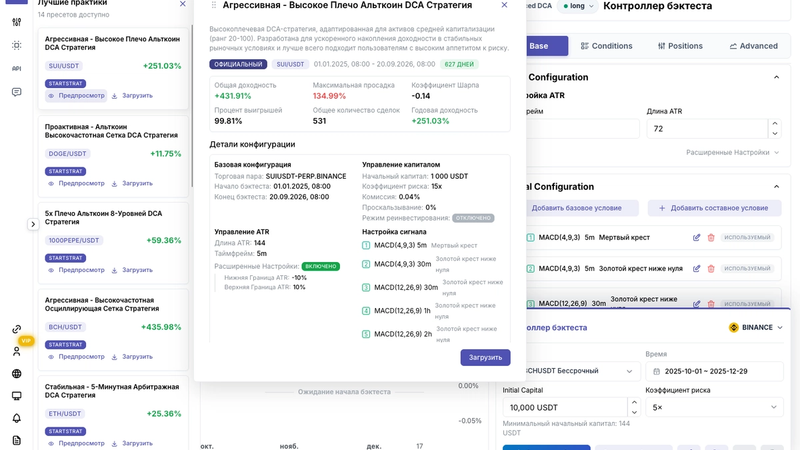Switch to the Positions tab
This screenshot has width=800, height=450.
pos(680,46)
